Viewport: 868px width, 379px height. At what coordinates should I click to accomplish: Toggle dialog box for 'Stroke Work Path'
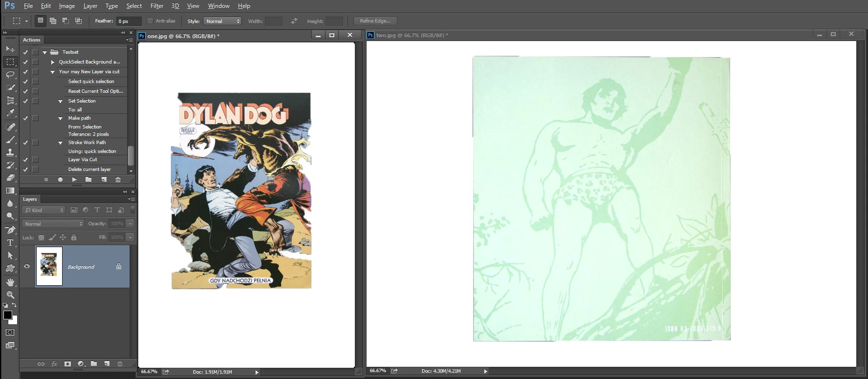coord(35,143)
